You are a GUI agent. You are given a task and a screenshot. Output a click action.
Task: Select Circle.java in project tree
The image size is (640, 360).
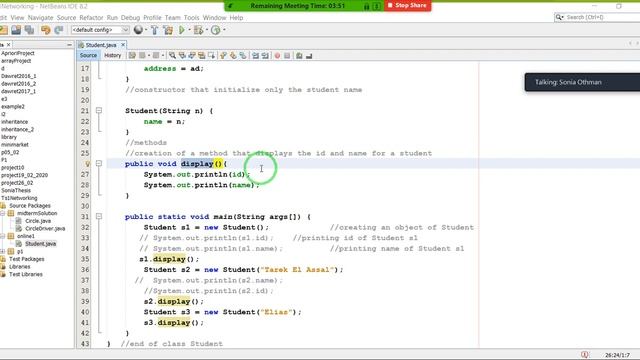pyautogui.click(x=38, y=221)
